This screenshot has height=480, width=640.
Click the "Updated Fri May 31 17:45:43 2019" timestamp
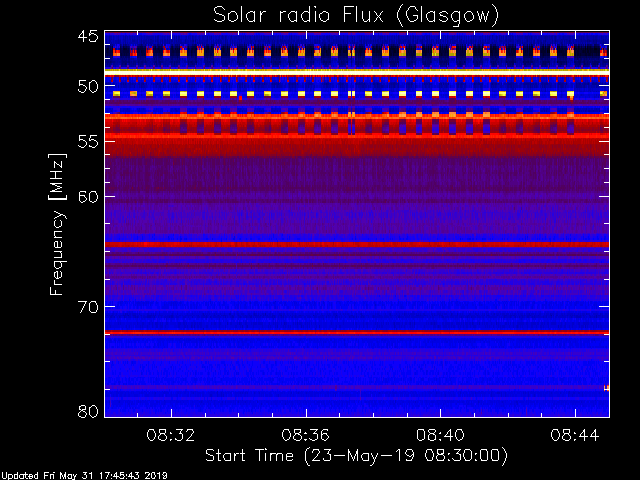84,476
